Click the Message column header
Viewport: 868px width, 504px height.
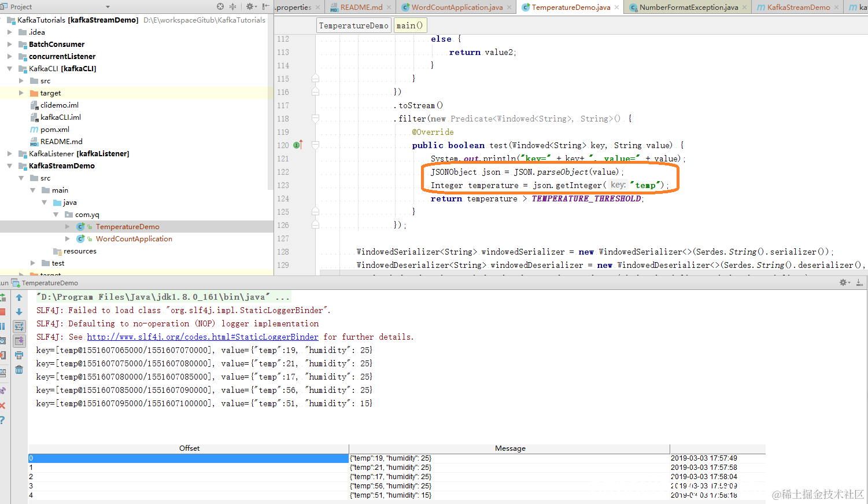click(510, 448)
